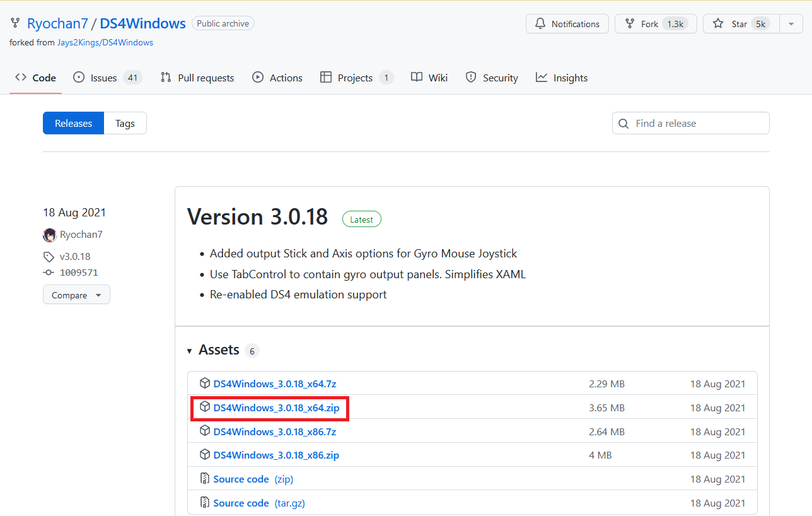The image size is (812, 516).
Task: Open the Jays2Kings/DS4Windows fork source link
Action: click(x=105, y=42)
